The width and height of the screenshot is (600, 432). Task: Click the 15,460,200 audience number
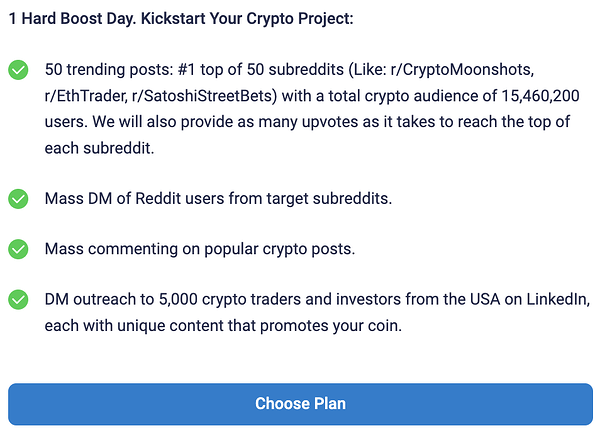(540, 96)
